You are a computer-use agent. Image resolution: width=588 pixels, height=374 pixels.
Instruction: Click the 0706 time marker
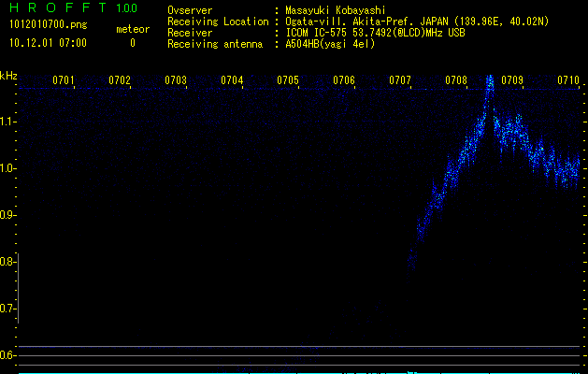pyautogui.click(x=344, y=80)
